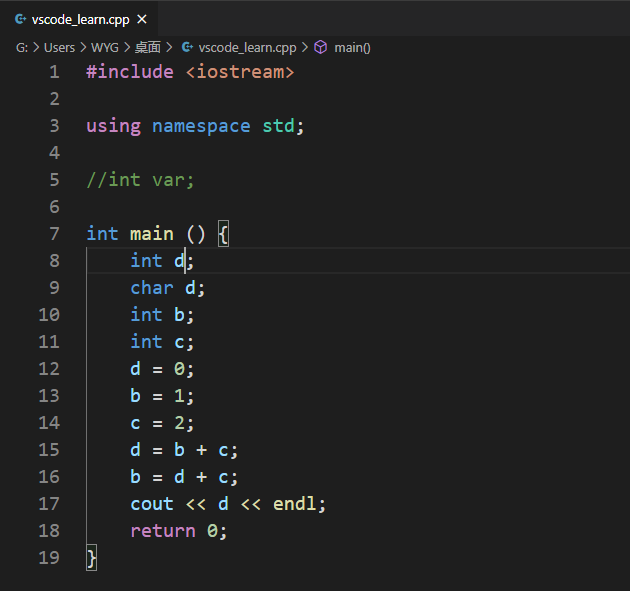Click the C++ icon in breadcrumb
This screenshot has height=591, width=630.
pyautogui.click(x=187, y=47)
